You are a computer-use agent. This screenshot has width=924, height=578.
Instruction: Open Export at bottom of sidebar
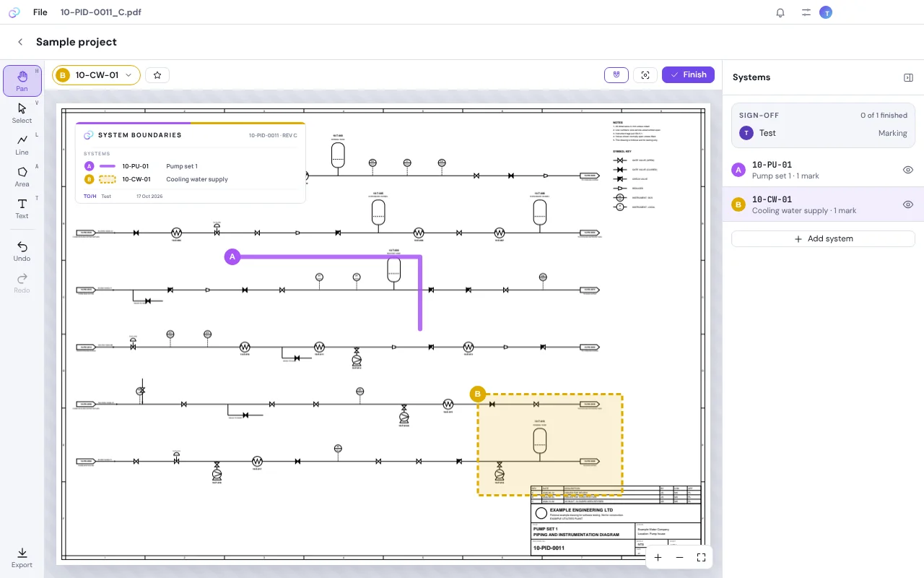(22, 557)
